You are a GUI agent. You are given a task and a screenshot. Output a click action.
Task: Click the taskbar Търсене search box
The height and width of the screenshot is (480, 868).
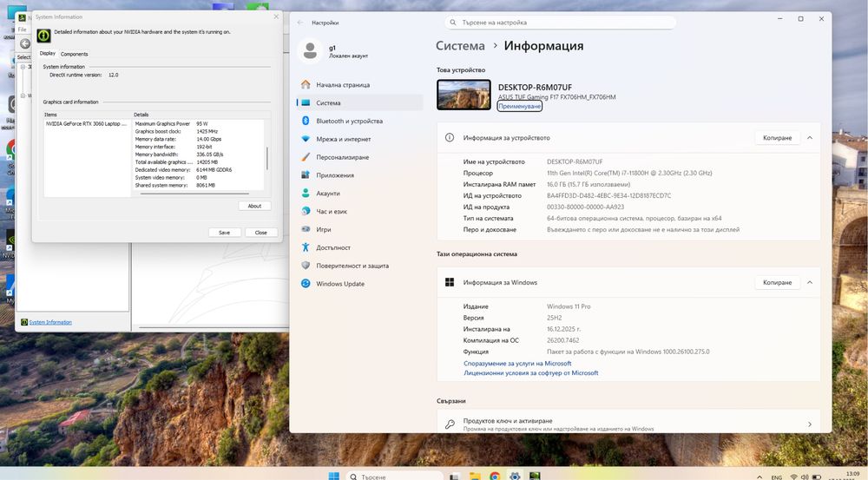point(394,477)
